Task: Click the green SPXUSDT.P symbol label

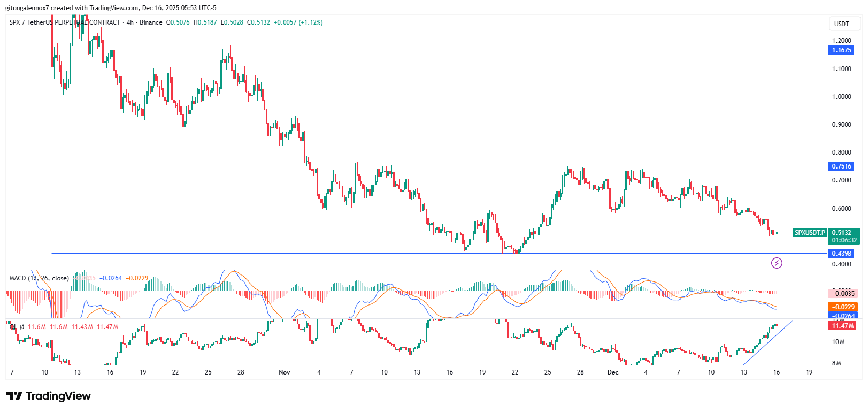Action: [810, 233]
